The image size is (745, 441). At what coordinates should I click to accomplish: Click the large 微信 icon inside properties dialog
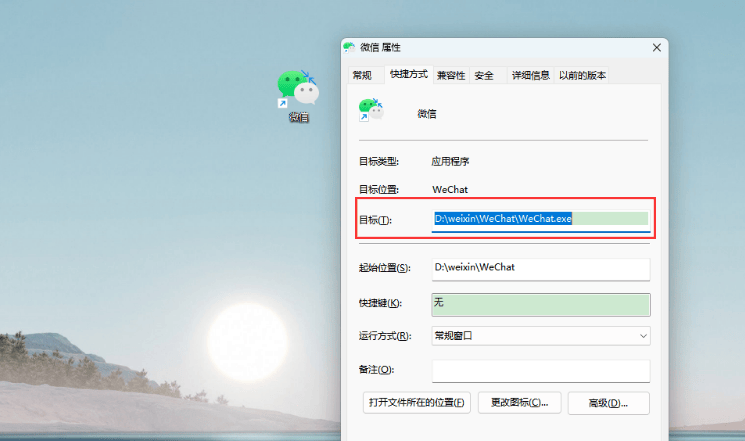coord(371,110)
